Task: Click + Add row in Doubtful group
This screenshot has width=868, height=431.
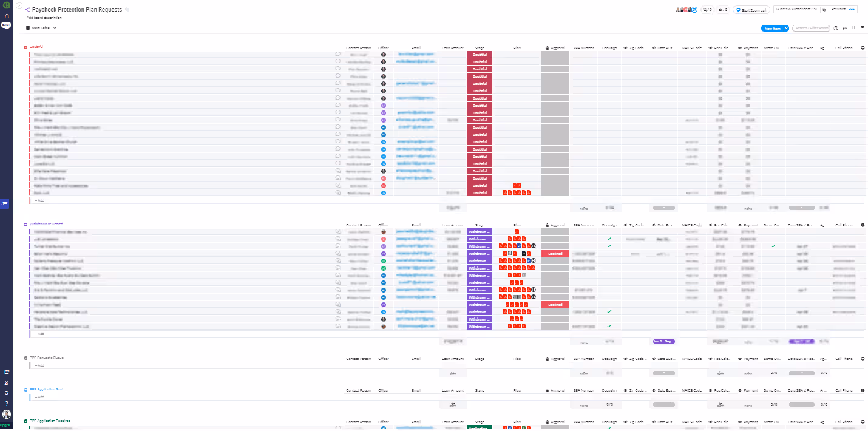Action: click(x=446, y=200)
